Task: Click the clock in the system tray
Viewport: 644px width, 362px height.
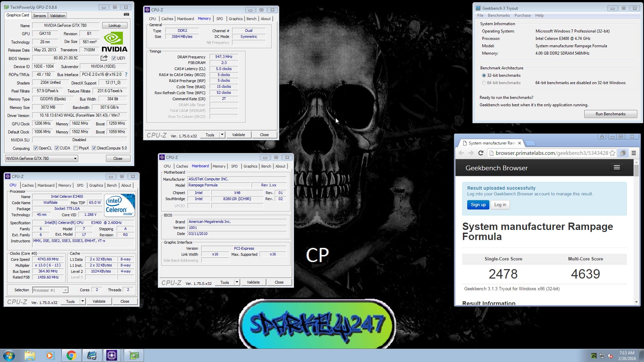Action: click(627, 355)
